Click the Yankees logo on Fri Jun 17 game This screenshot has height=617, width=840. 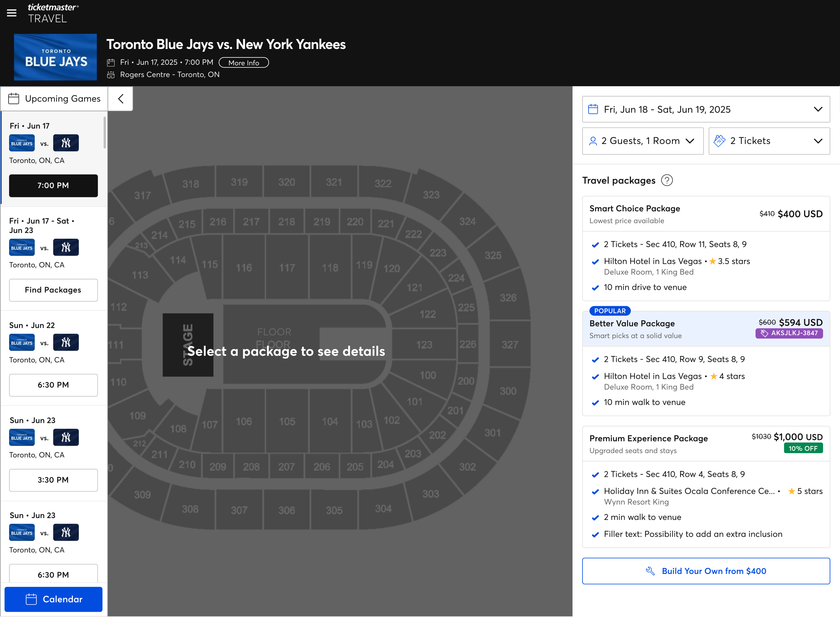pos(66,143)
